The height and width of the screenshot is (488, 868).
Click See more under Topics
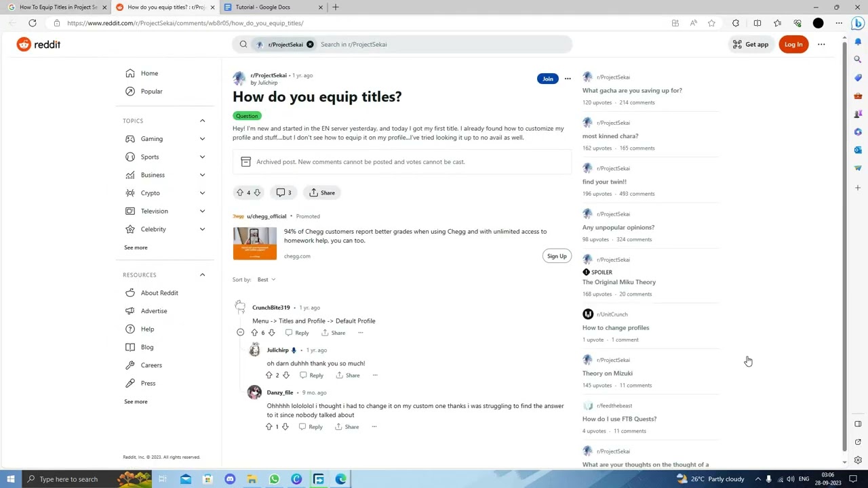point(136,247)
